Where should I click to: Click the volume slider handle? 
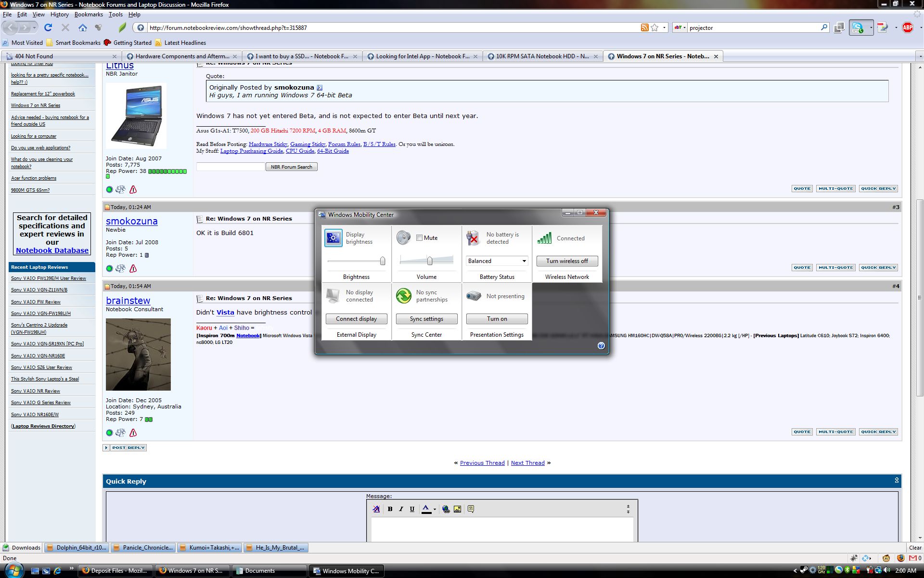tap(429, 261)
